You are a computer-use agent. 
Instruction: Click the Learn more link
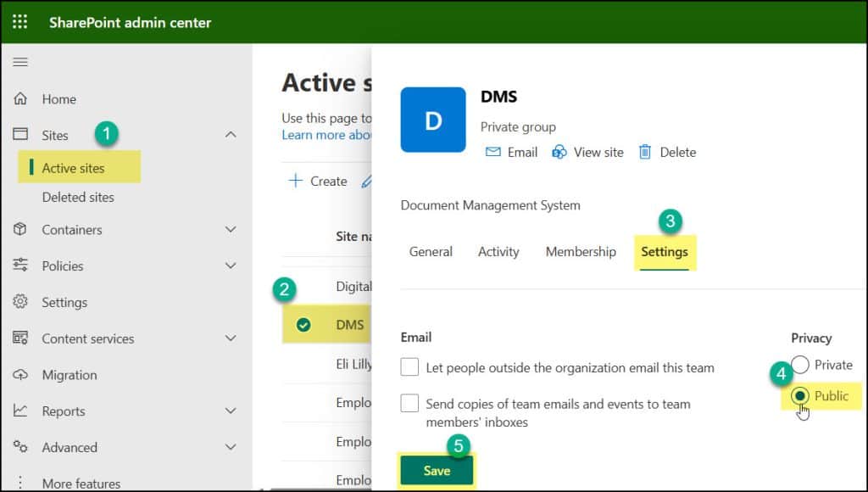[x=326, y=135]
